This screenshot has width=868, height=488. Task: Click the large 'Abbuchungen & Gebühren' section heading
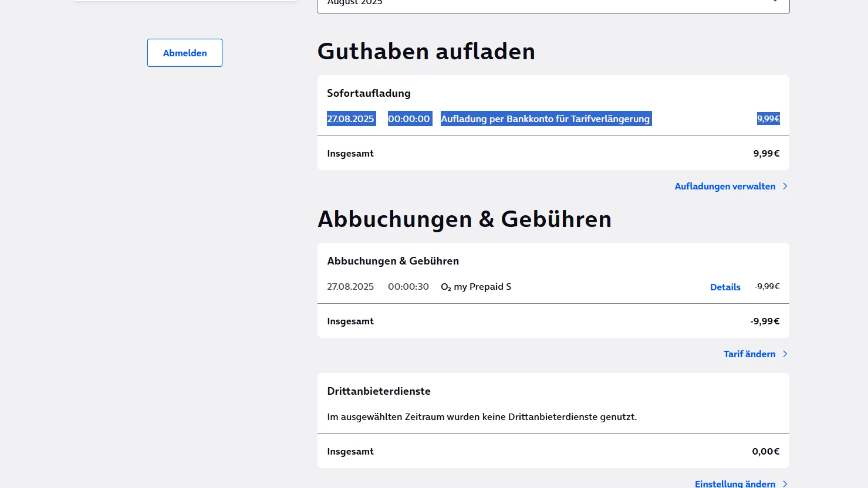[x=464, y=219]
